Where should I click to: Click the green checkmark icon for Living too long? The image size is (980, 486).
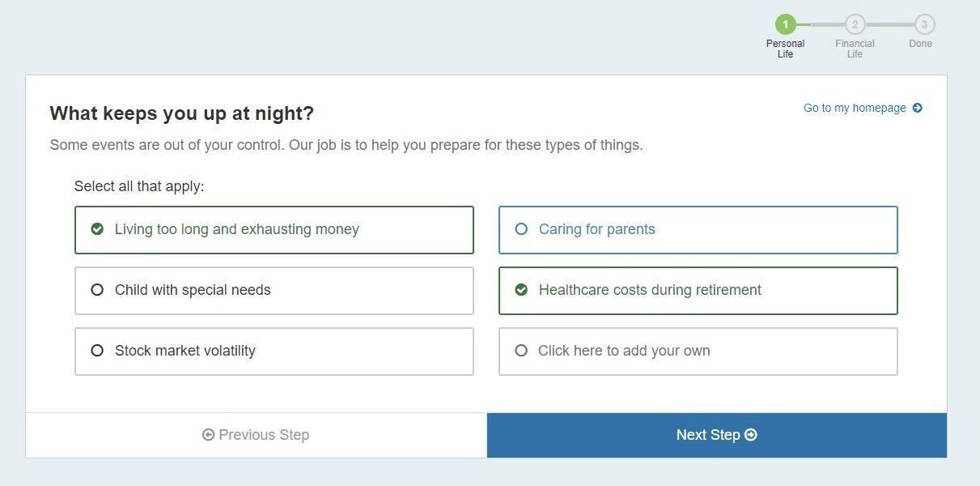click(x=97, y=229)
